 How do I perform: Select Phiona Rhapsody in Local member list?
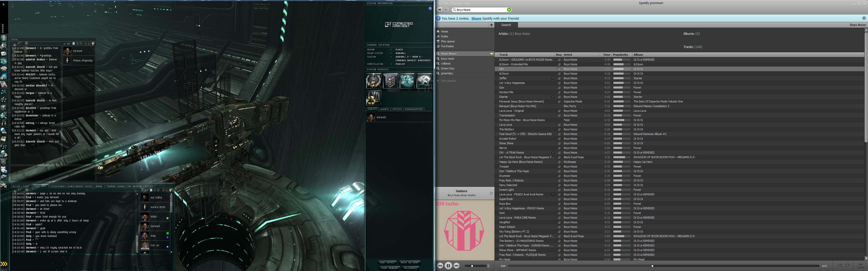point(79,61)
